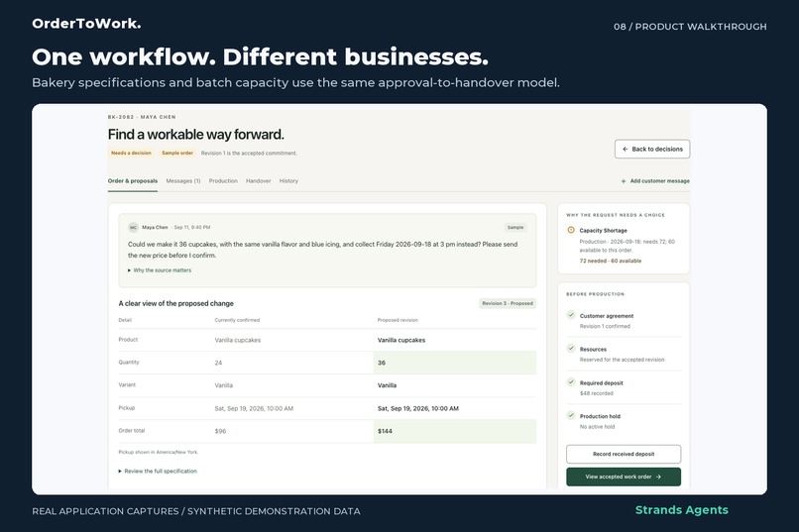Viewport: 799px width, 532px height.
Task: Click Maya Chen avatar icon
Action: (x=133, y=228)
